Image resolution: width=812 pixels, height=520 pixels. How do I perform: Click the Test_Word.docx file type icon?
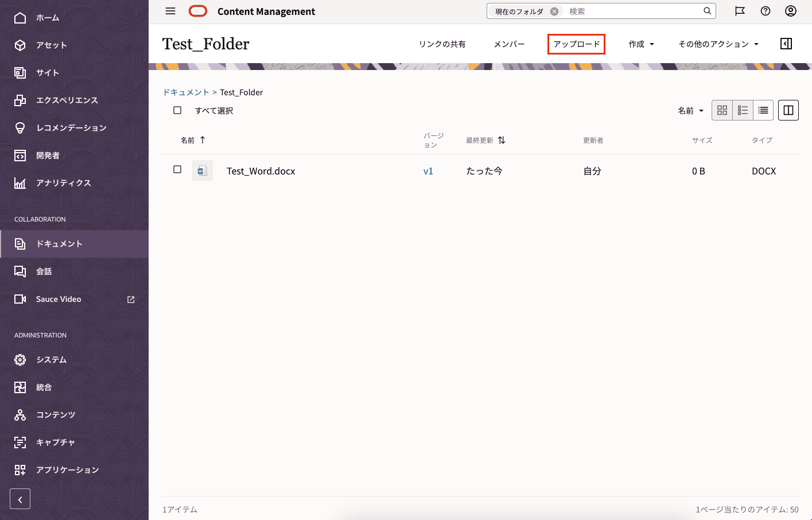click(203, 171)
